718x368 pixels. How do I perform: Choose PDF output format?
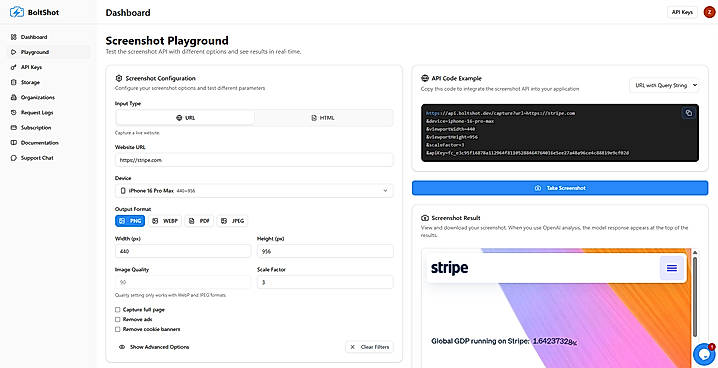tap(199, 221)
